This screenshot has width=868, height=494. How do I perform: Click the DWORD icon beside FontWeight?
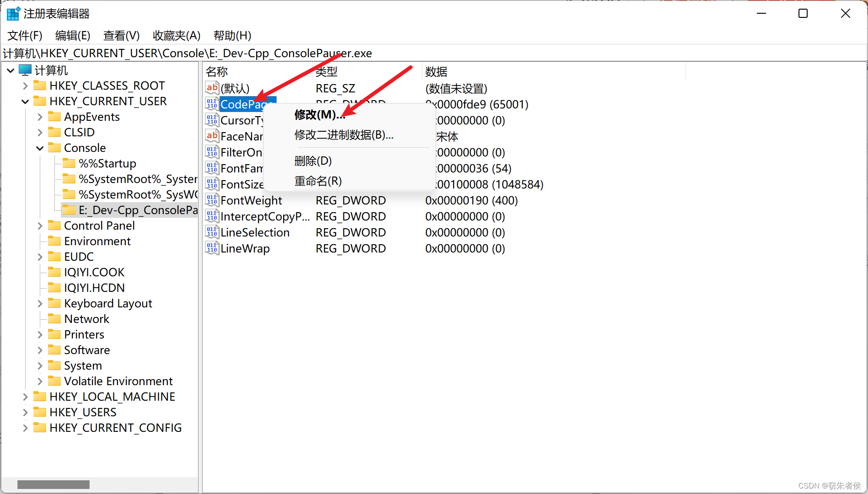pyautogui.click(x=212, y=200)
